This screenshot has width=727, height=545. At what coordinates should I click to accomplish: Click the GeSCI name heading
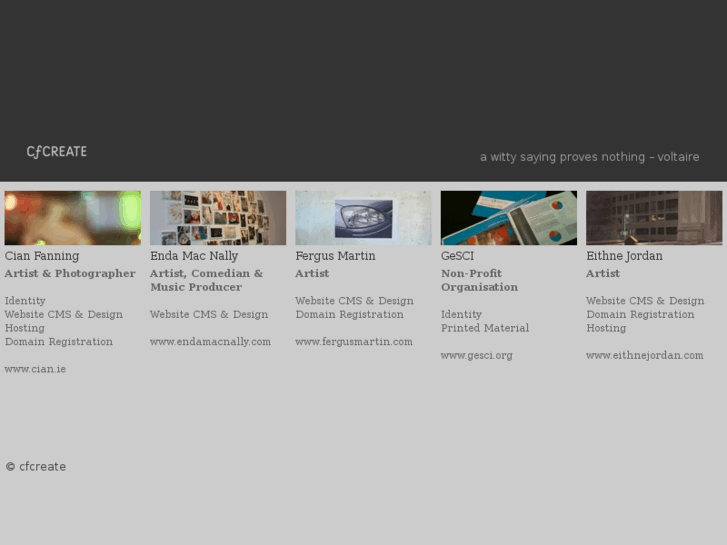(457, 256)
